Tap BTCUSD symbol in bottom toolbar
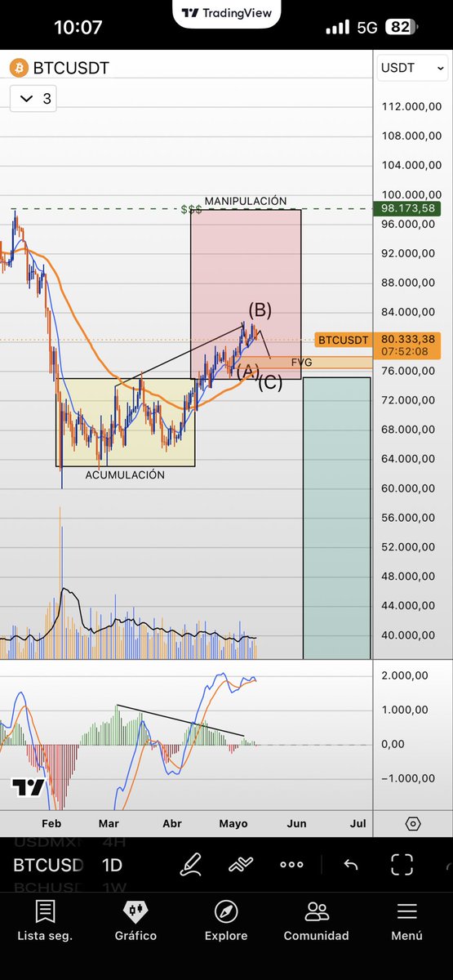The height and width of the screenshot is (980, 453). 48,866
